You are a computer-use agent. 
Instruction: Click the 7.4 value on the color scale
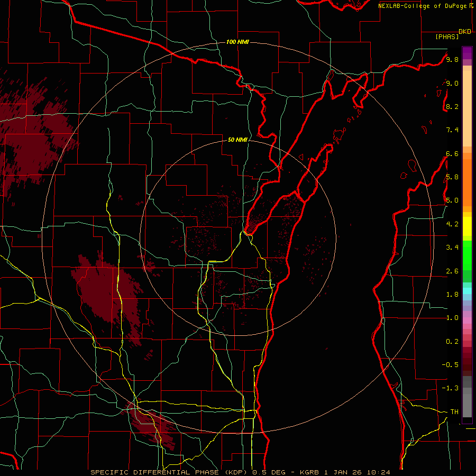[452, 130]
